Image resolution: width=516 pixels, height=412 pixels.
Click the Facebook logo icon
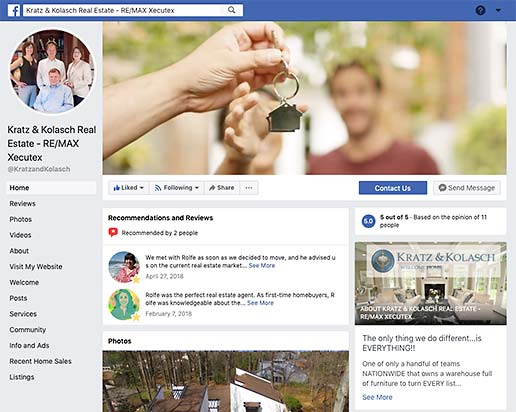coord(14,10)
